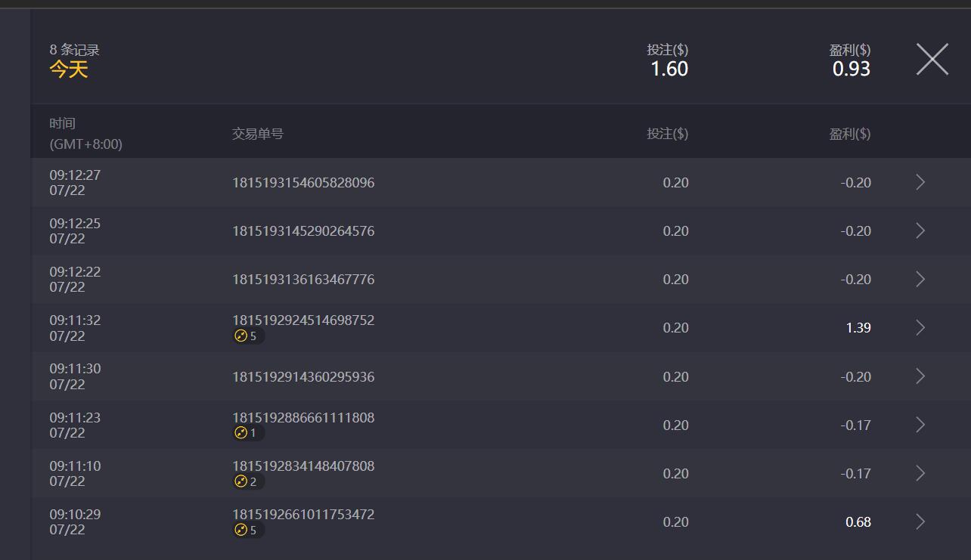Image resolution: width=971 pixels, height=560 pixels.
Task: Click order number 1815192914360295936
Action: [302, 376]
